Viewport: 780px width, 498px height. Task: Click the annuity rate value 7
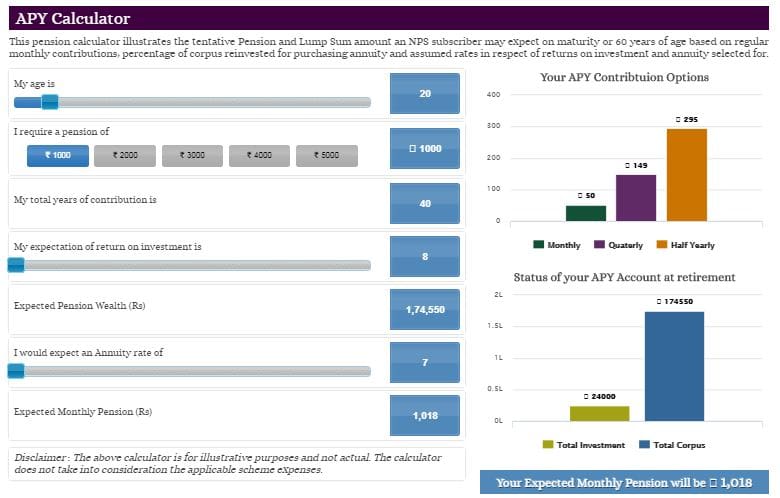pos(425,362)
